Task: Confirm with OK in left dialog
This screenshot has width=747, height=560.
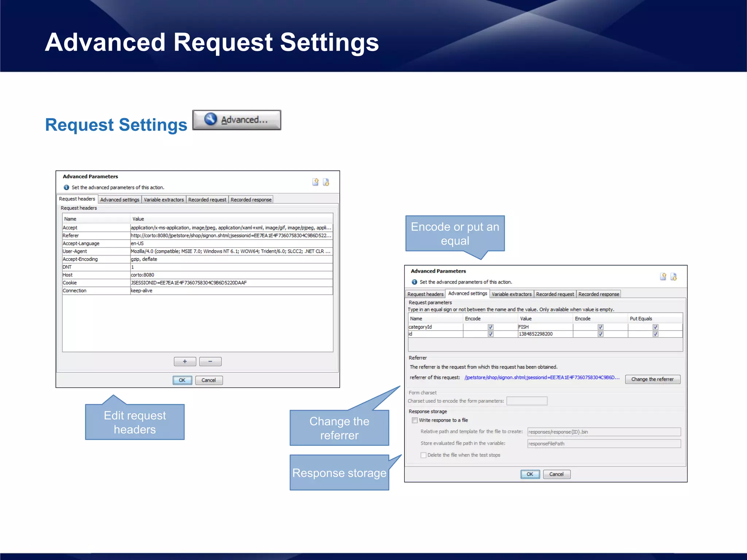Action: click(182, 380)
